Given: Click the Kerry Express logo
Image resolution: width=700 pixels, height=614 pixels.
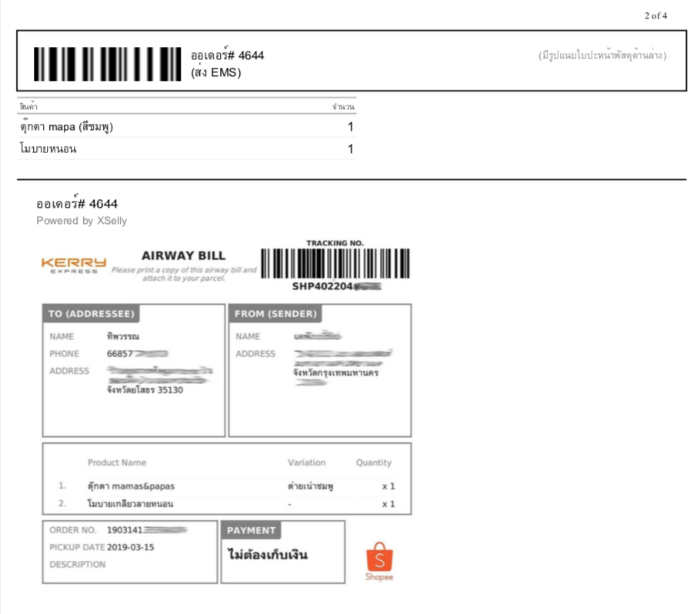Looking at the screenshot, I should pos(74,265).
